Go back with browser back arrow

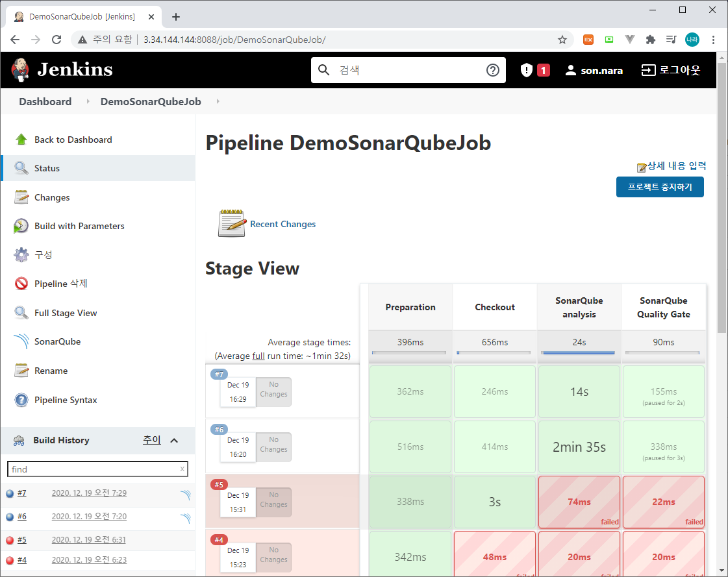click(x=15, y=40)
